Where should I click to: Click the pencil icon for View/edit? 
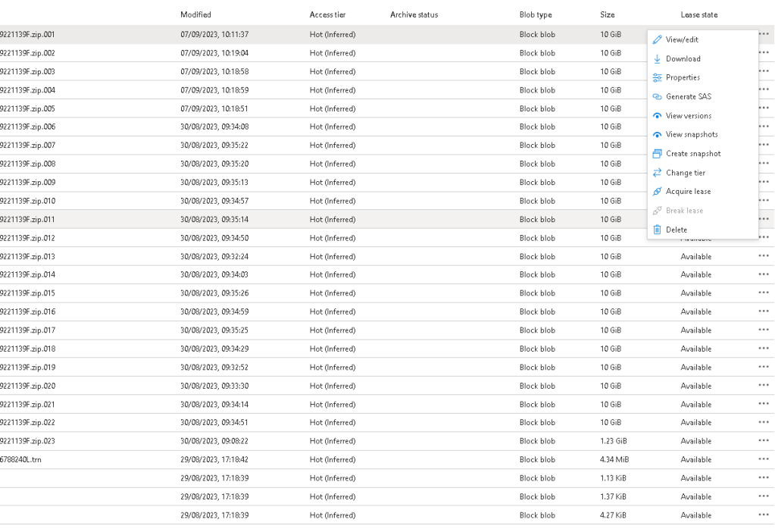657,39
